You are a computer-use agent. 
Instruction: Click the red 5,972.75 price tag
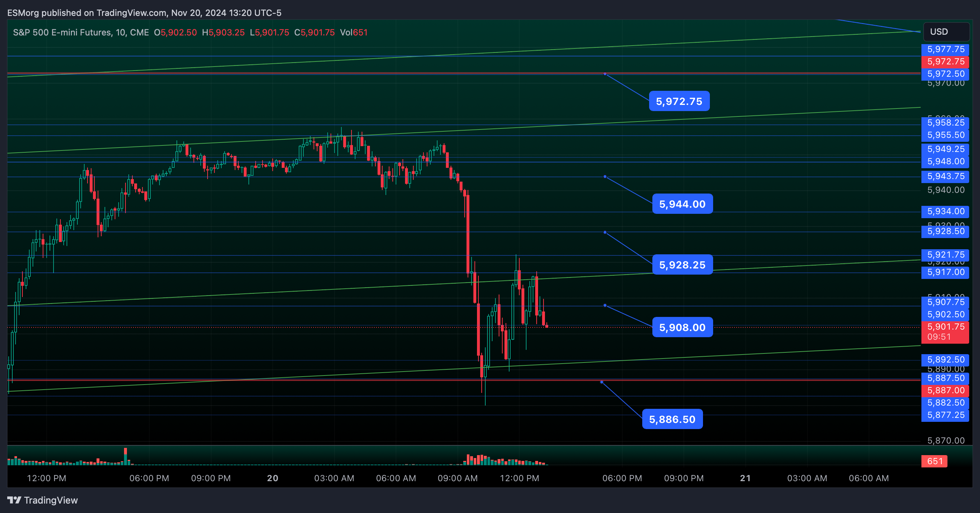click(945, 62)
